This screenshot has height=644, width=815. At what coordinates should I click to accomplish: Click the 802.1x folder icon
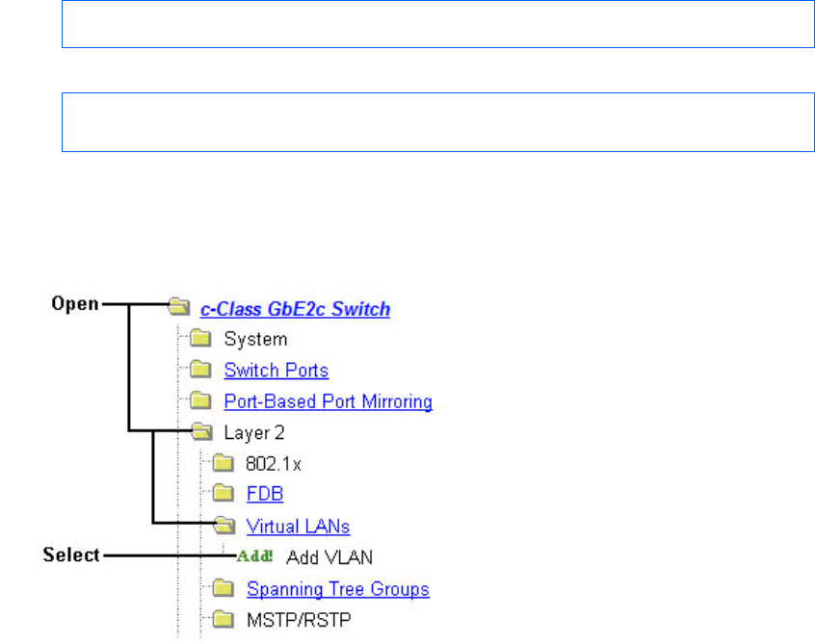[x=223, y=464]
